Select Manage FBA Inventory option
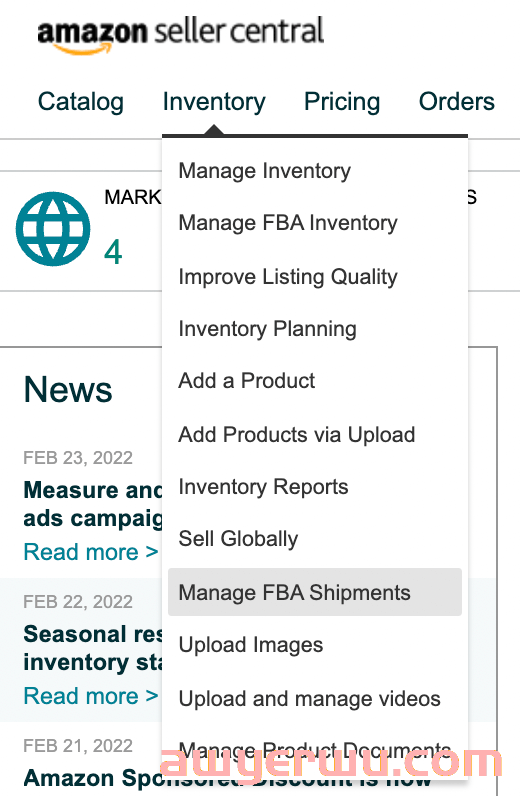The height and width of the screenshot is (796, 520). pyautogui.click(x=288, y=223)
